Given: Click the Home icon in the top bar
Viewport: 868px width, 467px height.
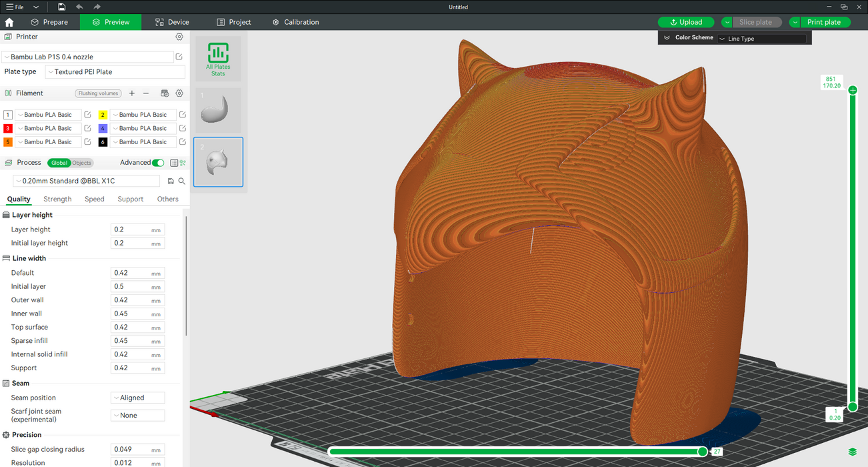Looking at the screenshot, I should click(9, 22).
